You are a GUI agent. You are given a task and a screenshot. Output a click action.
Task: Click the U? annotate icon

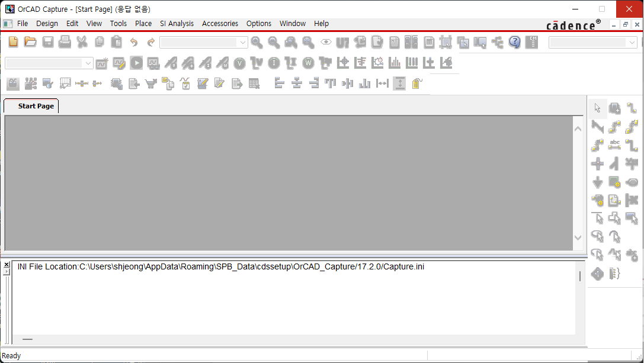(342, 42)
